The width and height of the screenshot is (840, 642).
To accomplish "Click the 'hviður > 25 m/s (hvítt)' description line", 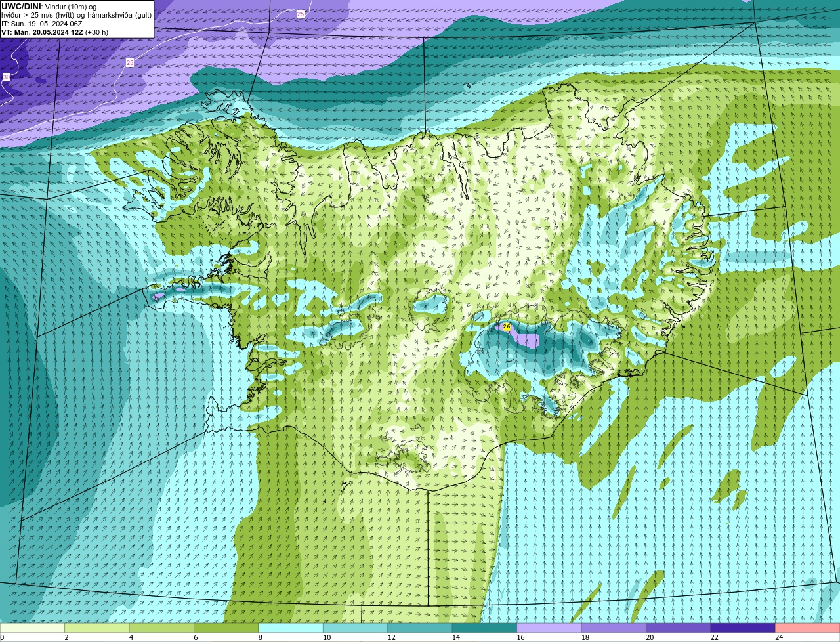I will 76,14.
